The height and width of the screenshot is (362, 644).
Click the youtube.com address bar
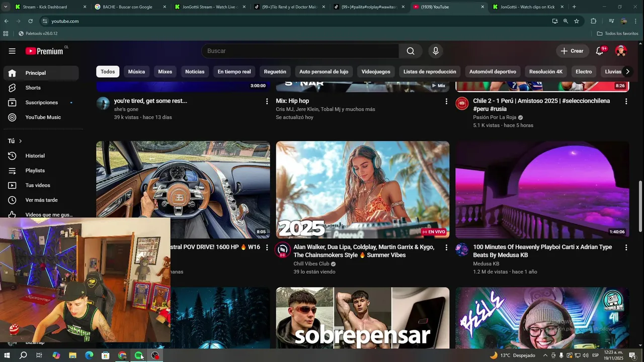coord(297,21)
